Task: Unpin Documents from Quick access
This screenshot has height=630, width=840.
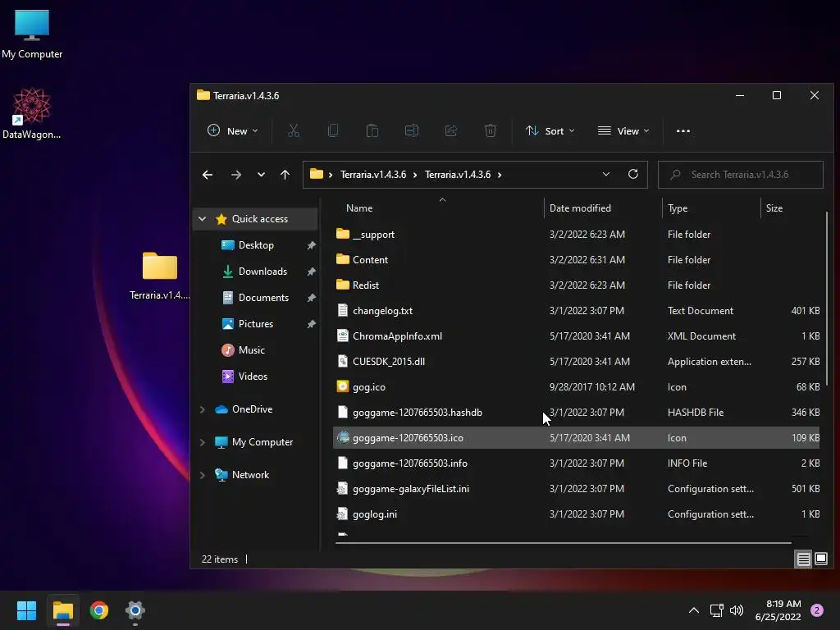Action: (311, 298)
